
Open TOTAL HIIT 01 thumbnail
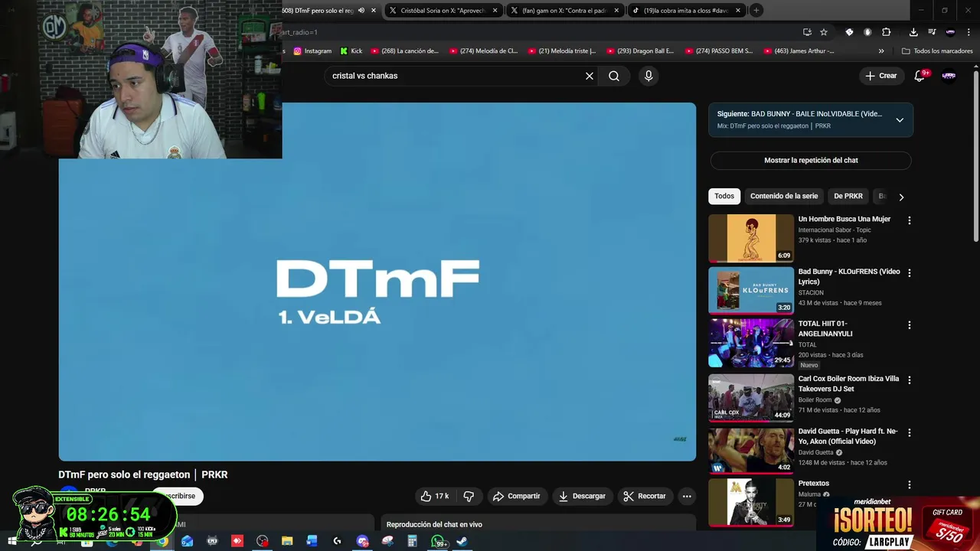tap(751, 343)
